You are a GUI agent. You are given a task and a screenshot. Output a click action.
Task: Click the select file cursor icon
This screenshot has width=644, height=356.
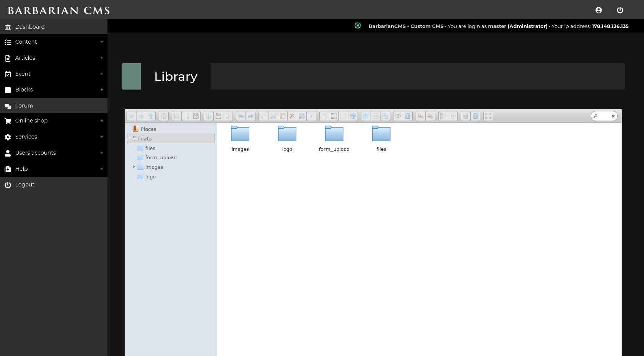[x=228, y=116]
